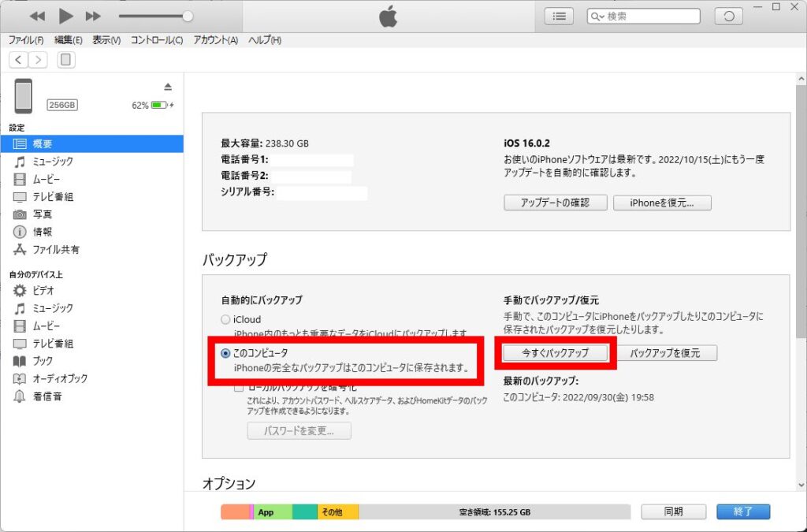This screenshot has width=807, height=532.
Task: Open the アカウント(A) menu
Action: (x=215, y=40)
